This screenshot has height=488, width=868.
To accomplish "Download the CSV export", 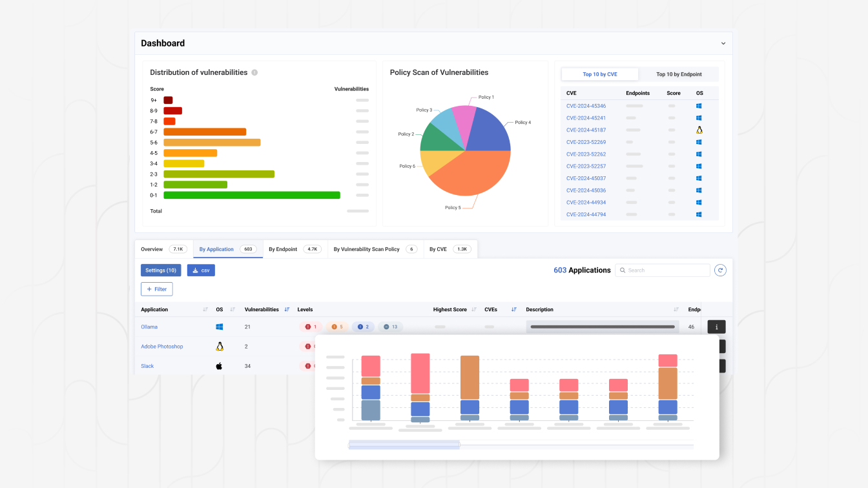I will 201,270.
